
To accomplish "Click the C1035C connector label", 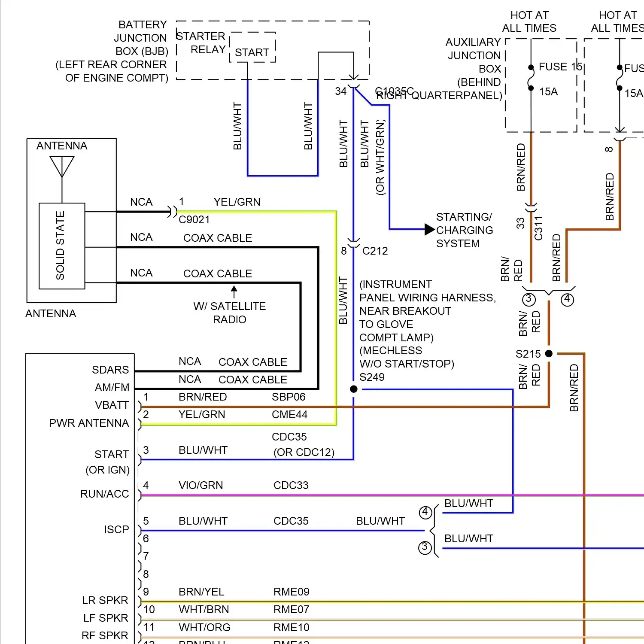I will point(394,91).
